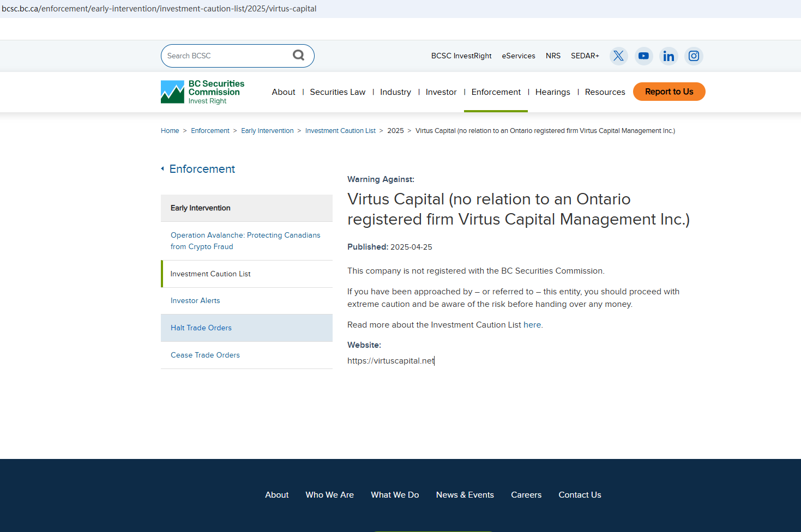Open News & Events footer link
The image size is (801, 532).
[465, 495]
